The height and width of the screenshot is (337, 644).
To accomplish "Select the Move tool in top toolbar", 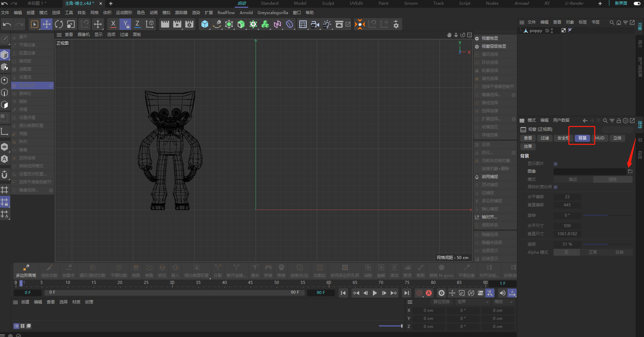I will [x=47, y=24].
